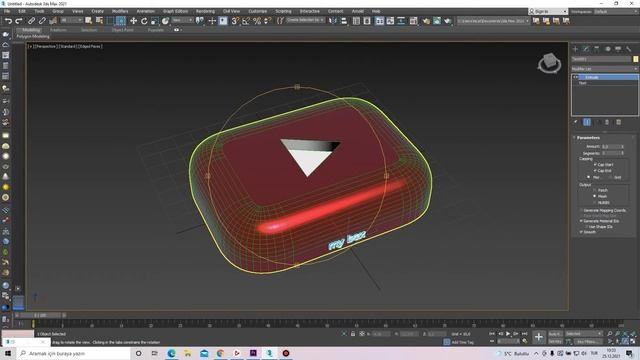Screen dimensions: 640x360
Task: Activate the Unlink Selection tool
Action: (x=42, y=21)
